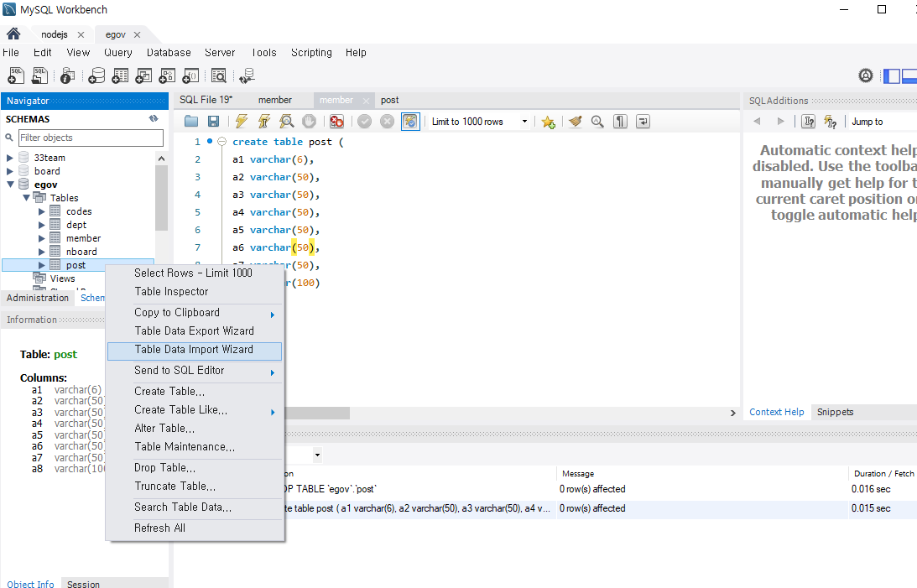Search table data toolbar icon
Viewport: 917px width, 588px height.
tap(219, 75)
